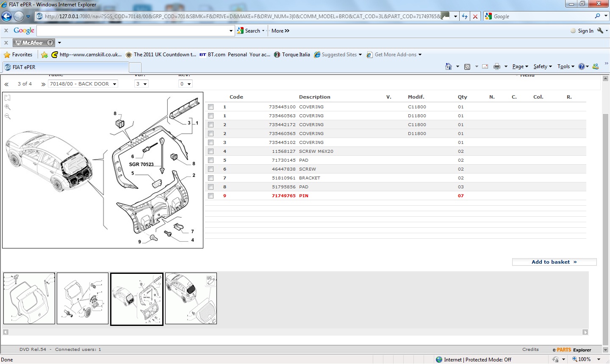
Task: Click the browser Back arrow button
Action: point(7,17)
